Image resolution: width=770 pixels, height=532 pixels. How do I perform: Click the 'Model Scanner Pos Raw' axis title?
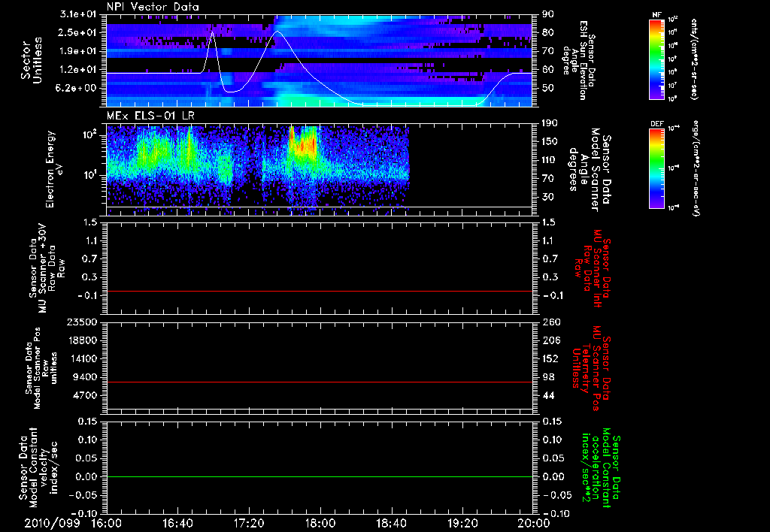tap(42, 368)
